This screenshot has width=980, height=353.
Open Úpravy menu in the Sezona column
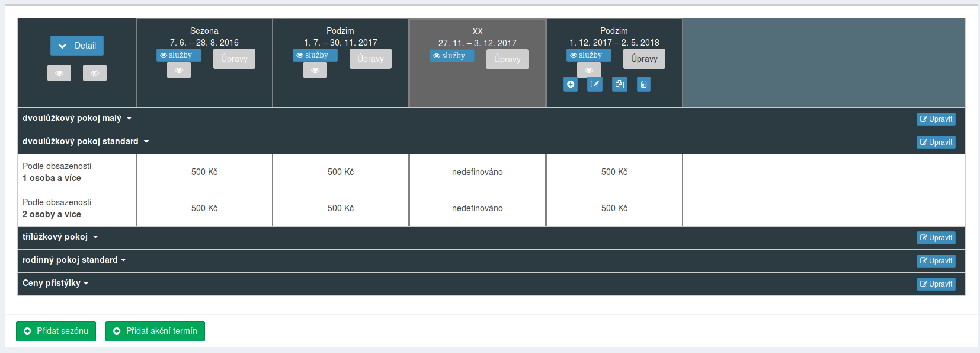click(234, 59)
